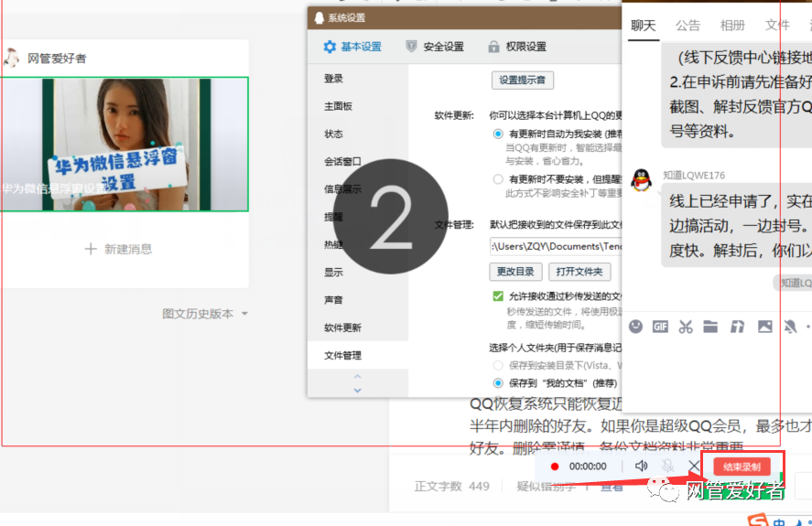This screenshot has height=526, width=812.
Task: Switch to 基本设置 tab
Action: [x=352, y=47]
